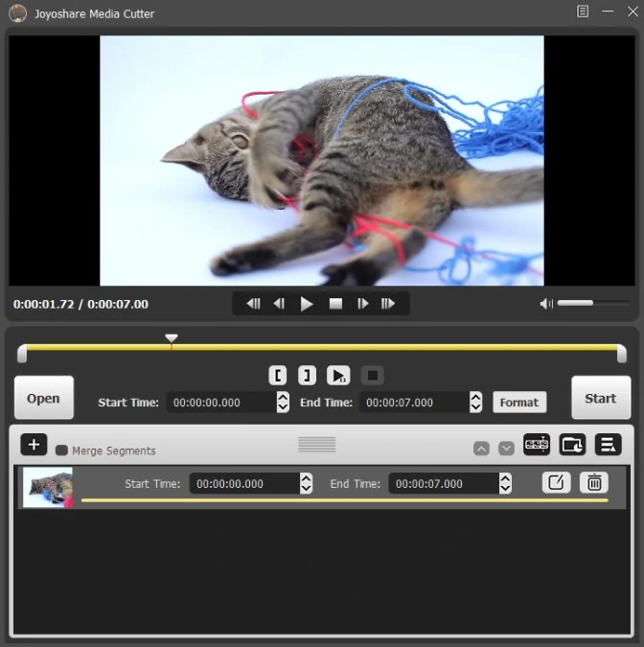Screen dimensions: 644x647
Task: Open the menu icon in title bar
Action: click(583, 12)
